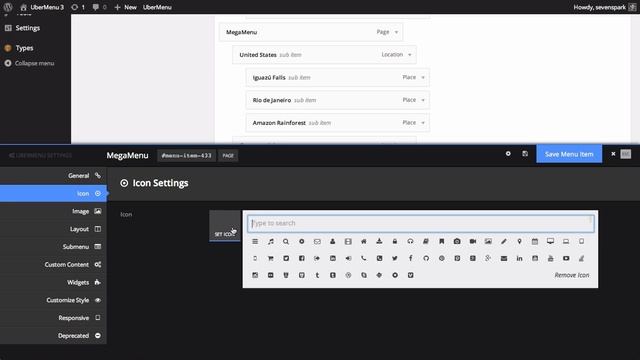
Task: Pick the Twitter bird icon
Action: [x=395, y=258]
